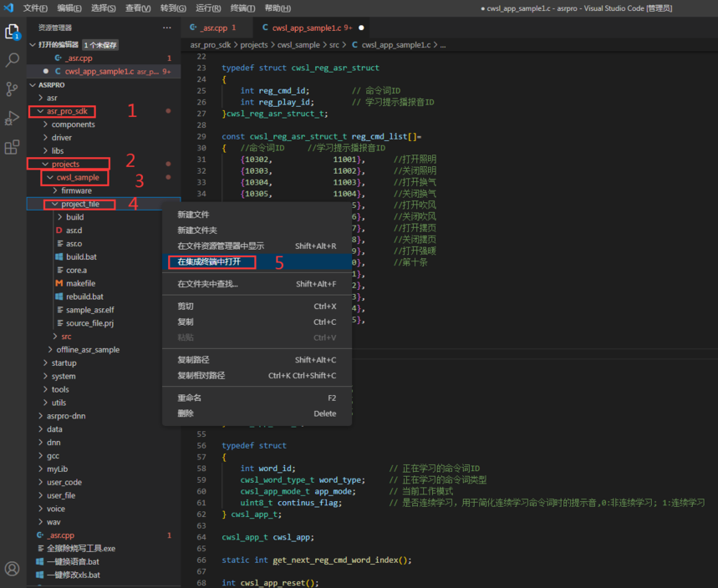Open the 选择(S) menu
Viewport: 718px width, 588px height.
104,8
